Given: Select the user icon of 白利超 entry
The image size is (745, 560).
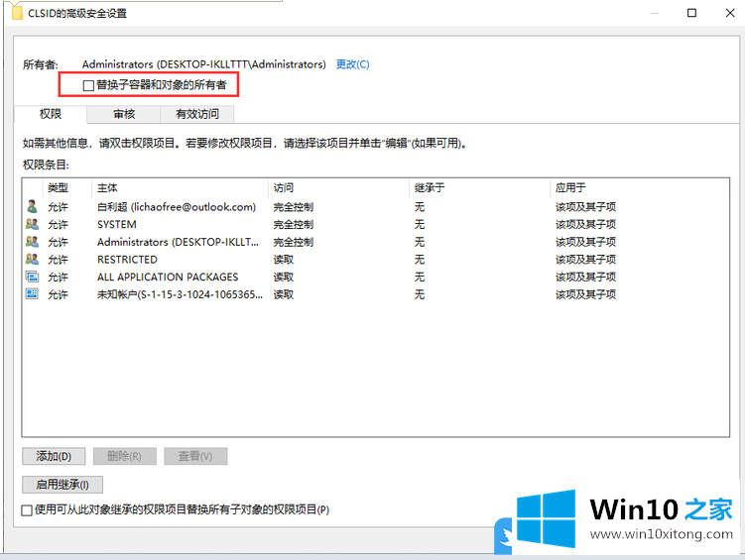Looking at the screenshot, I should point(32,206).
